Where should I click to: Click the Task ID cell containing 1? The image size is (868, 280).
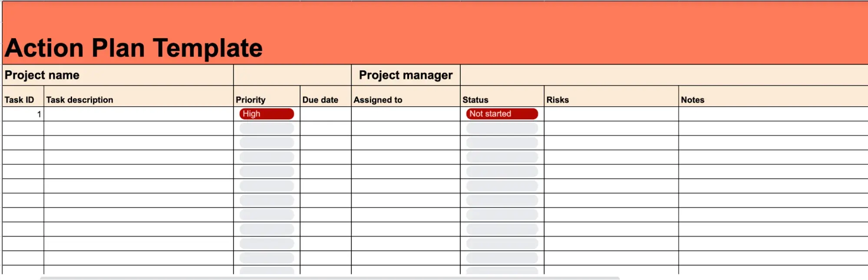click(x=23, y=114)
